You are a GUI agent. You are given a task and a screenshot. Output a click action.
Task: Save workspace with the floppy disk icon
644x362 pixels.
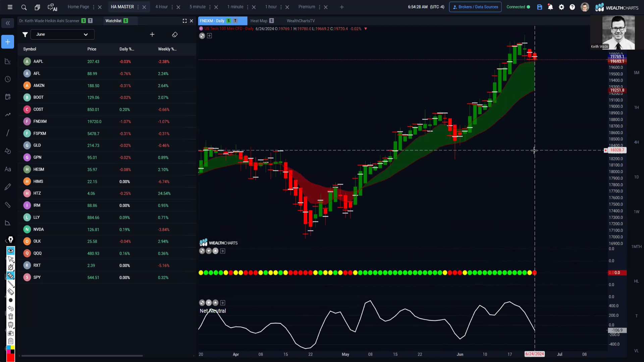point(539,7)
